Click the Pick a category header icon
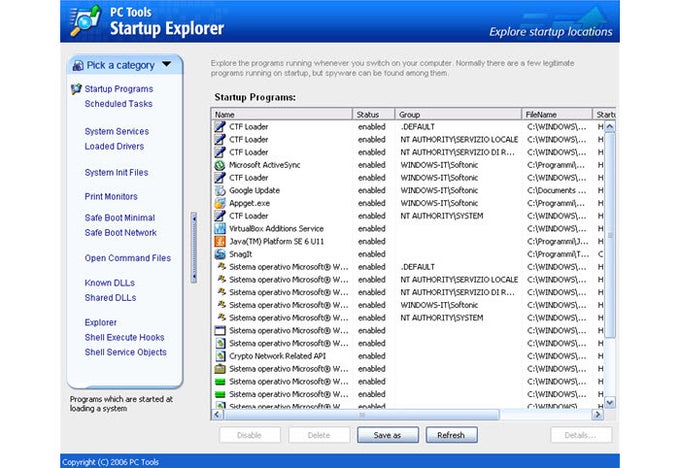The height and width of the screenshot is (468, 680). [78, 65]
